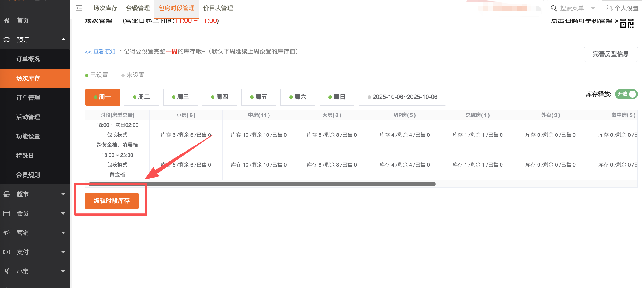
Task: Click the basket icon beside 超市
Action: click(x=7, y=194)
